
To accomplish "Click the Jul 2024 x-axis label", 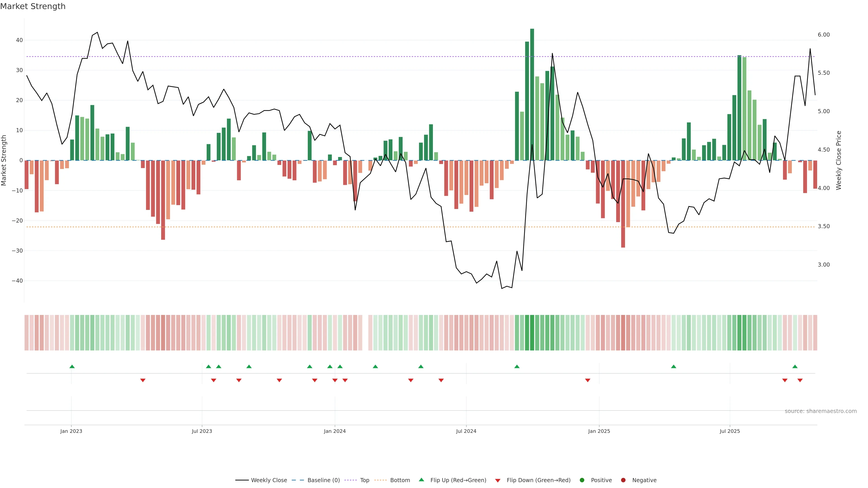I will coord(466,431).
